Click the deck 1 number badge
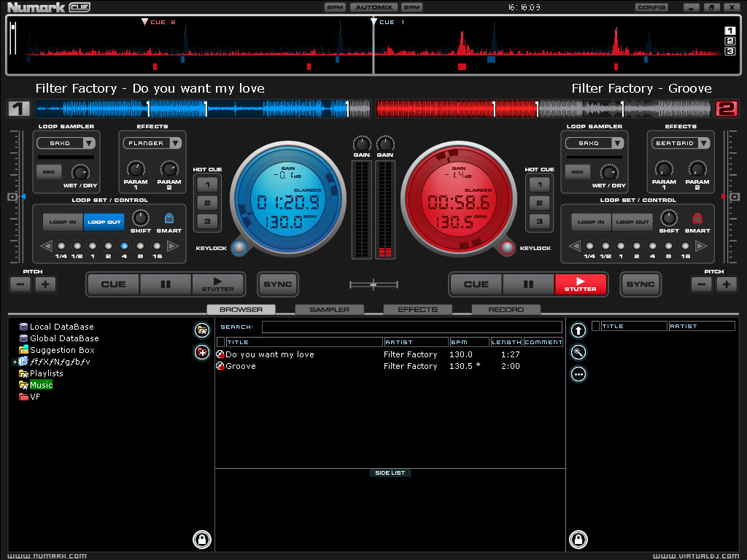This screenshot has width=747, height=560. pos(19,109)
